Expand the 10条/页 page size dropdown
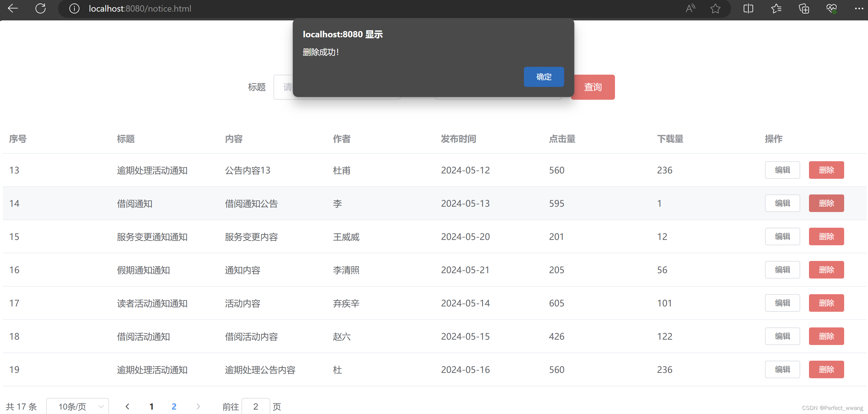This screenshot has width=868, height=414. [78, 406]
